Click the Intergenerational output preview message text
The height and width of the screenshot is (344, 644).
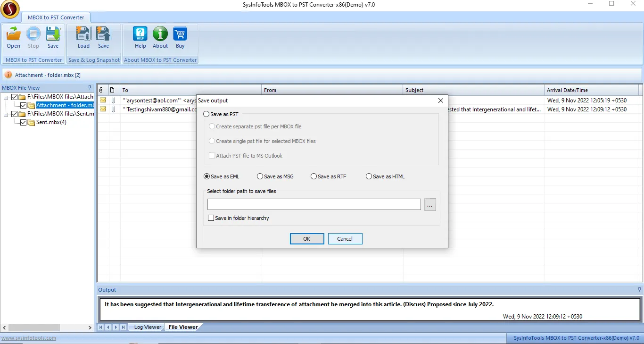coord(299,304)
